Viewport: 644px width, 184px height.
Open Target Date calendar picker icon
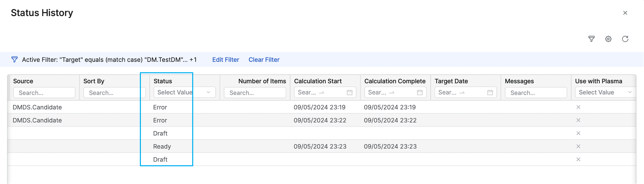[x=490, y=93]
